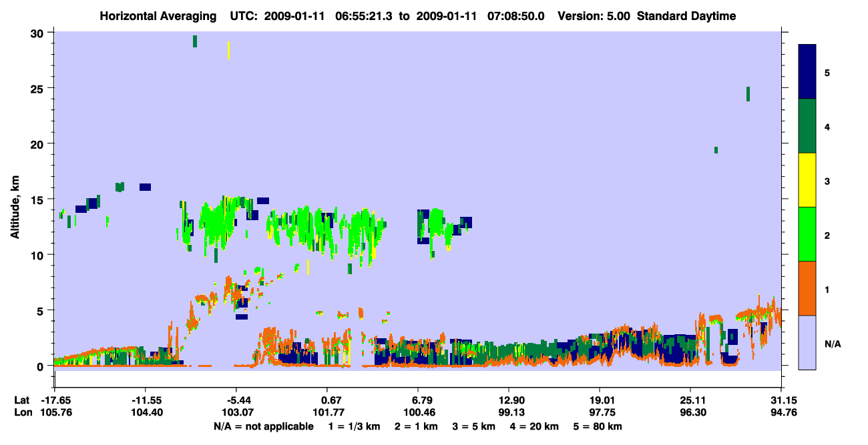Click latitude value 0.67
This screenshot has width=868, height=445.
333,400
